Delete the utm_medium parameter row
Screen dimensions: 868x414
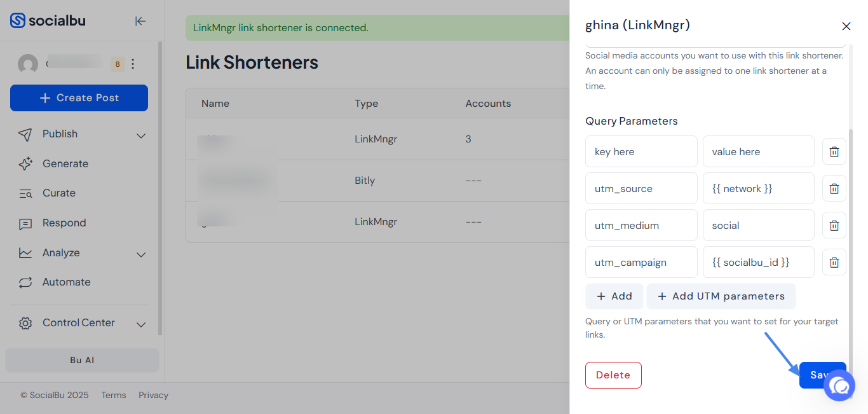834,225
